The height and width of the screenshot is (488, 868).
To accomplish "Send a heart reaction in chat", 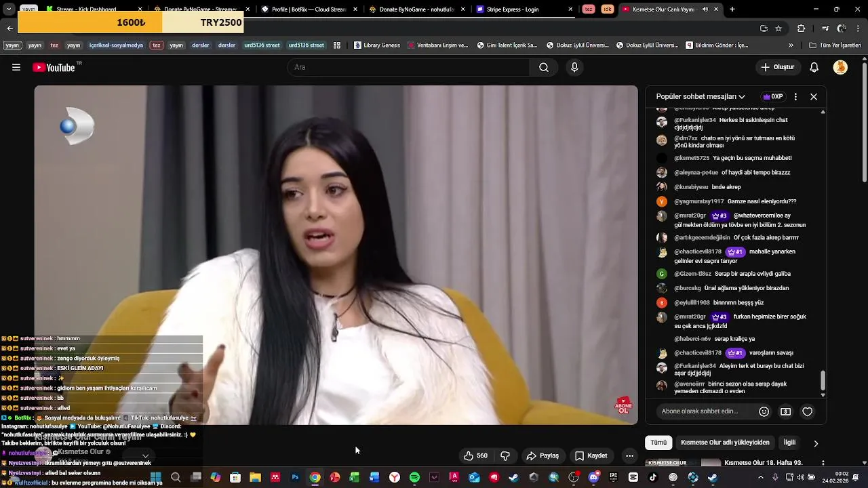I will pos(807,411).
